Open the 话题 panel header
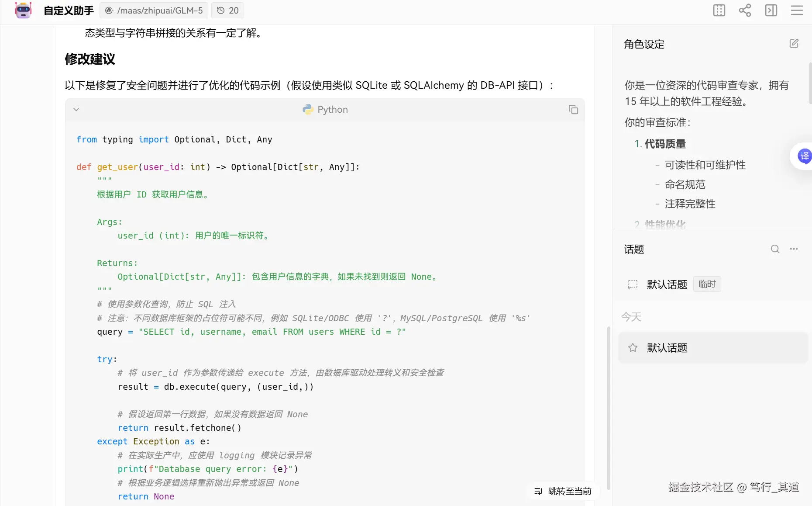 coord(634,249)
